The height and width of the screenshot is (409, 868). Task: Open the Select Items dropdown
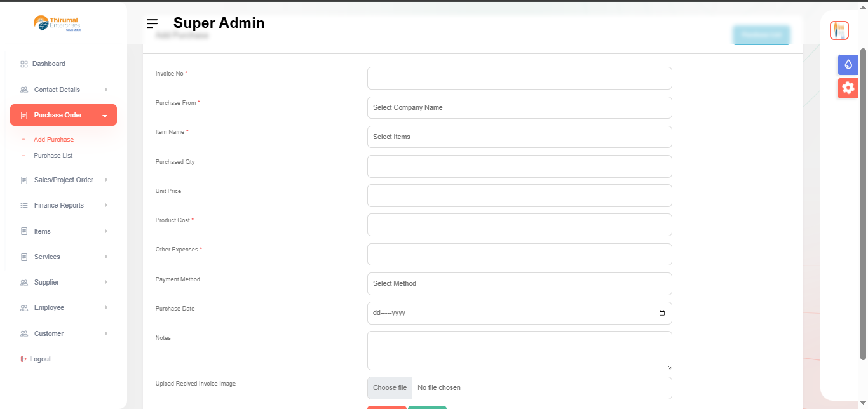pos(519,137)
